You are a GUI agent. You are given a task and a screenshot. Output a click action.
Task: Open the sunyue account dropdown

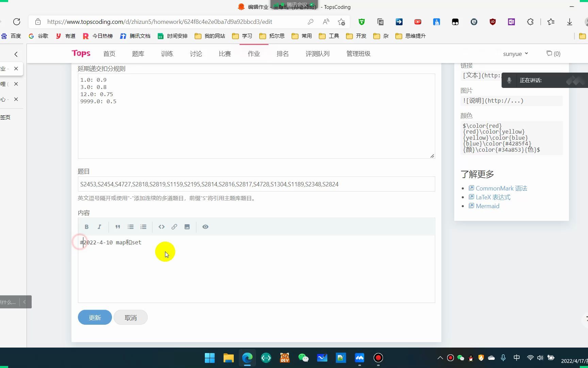tap(516, 53)
